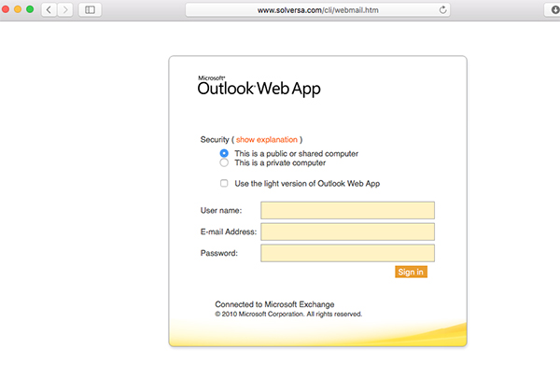Focus the User name field
The width and height of the screenshot is (560, 392).
click(347, 210)
